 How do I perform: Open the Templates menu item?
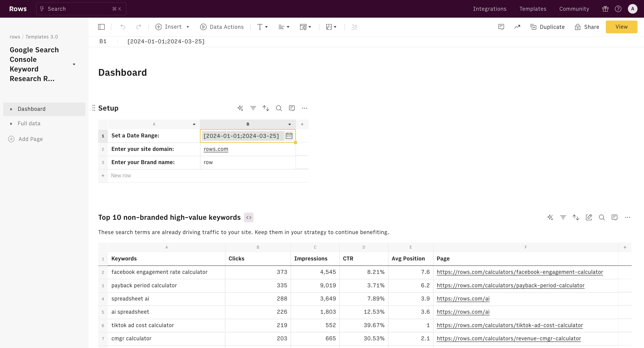pos(533,9)
